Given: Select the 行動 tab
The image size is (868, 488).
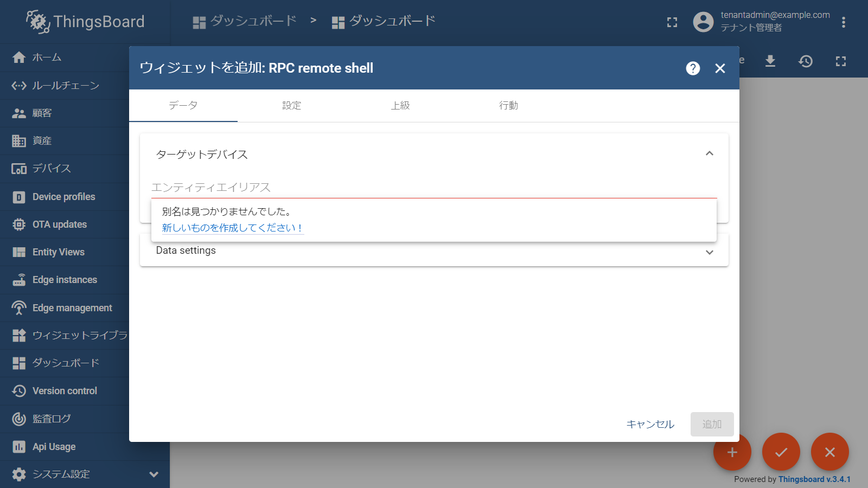Looking at the screenshot, I should [x=508, y=106].
